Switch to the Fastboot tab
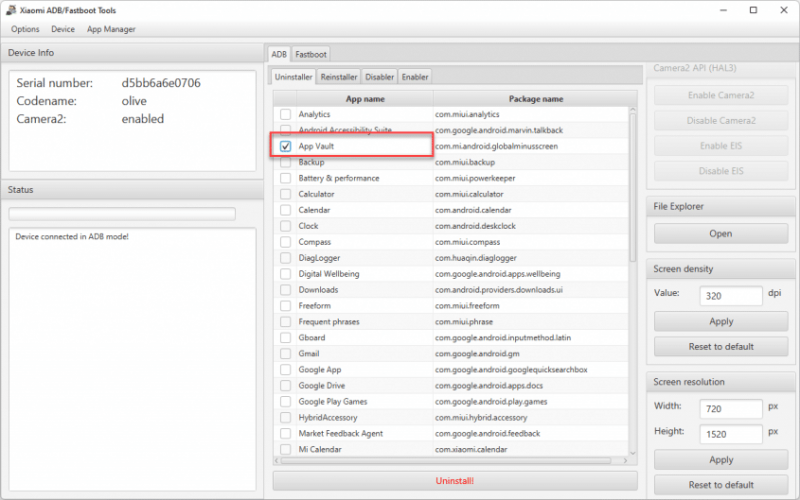The width and height of the screenshot is (800, 500). (x=311, y=54)
